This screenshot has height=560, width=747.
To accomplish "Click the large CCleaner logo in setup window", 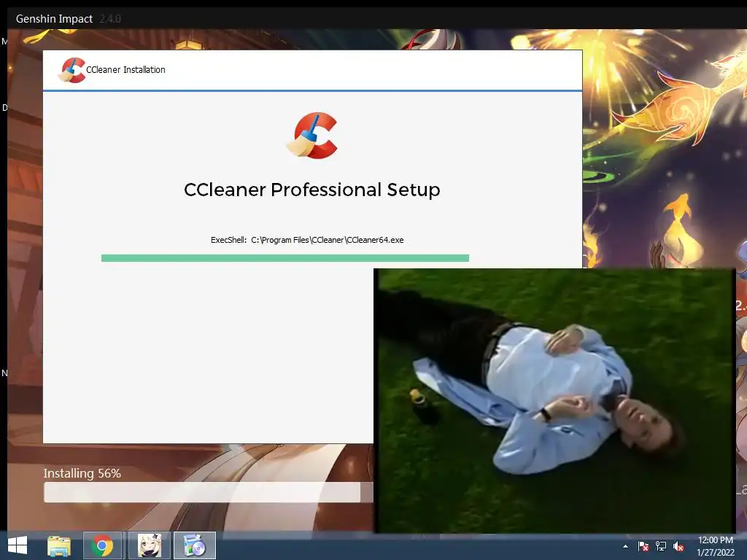I will coord(312,136).
